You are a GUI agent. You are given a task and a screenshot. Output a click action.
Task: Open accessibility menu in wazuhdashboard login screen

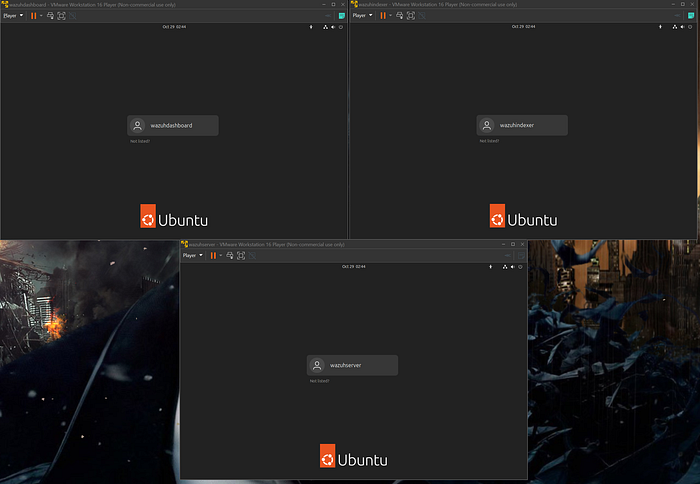(311, 27)
